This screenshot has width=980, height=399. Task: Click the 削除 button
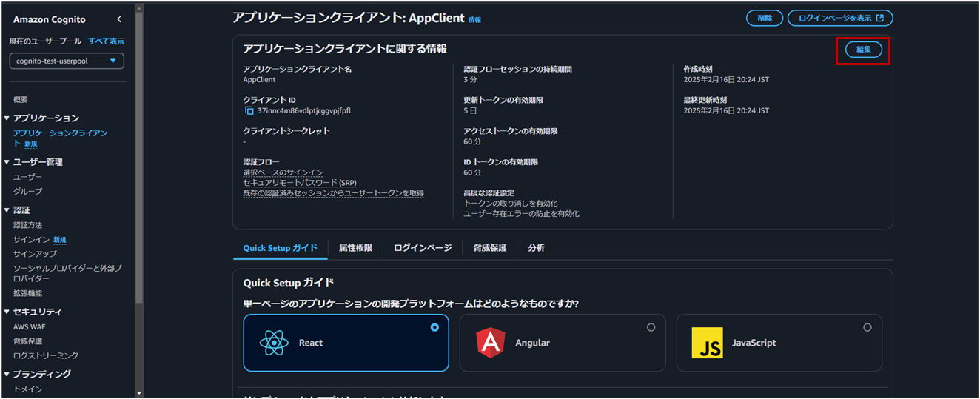[x=765, y=18]
